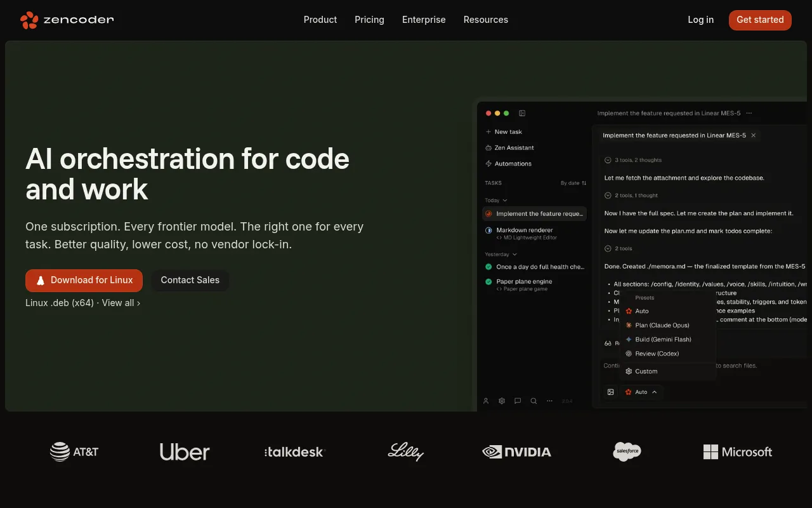Image resolution: width=812 pixels, height=508 pixels.
Task: Click the Microsoft logo
Action: coord(738,451)
